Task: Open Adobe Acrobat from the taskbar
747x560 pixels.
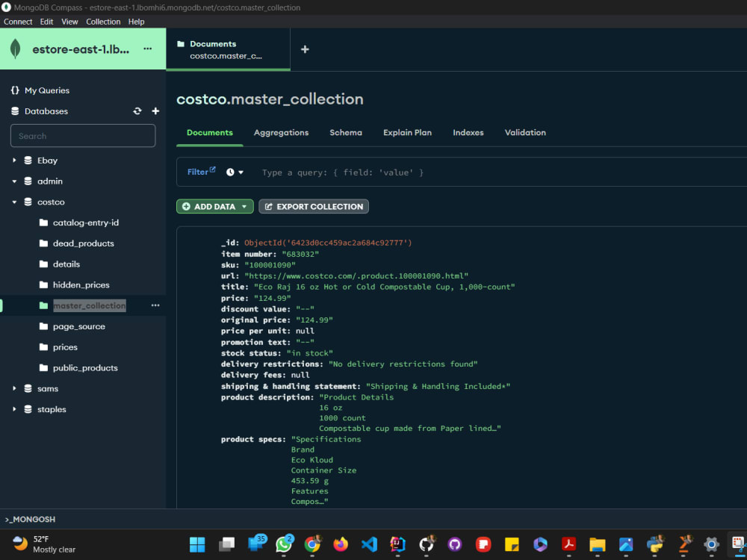Action: [568, 544]
